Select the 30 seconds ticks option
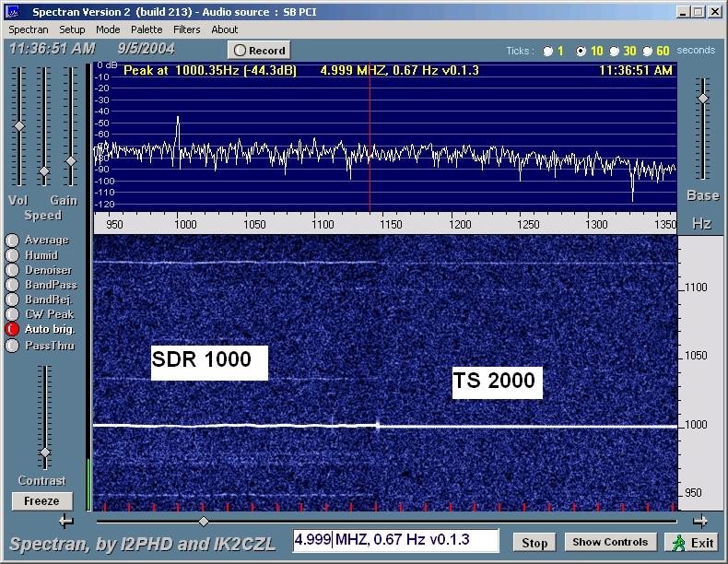728x564 pixels. (614, 52)
